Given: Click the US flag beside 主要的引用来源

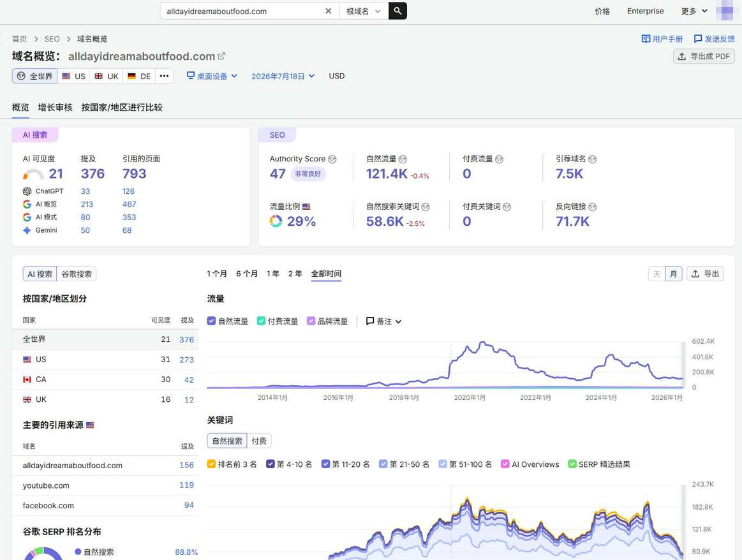Looking at the screenshot, I should [x=90, y=425].
